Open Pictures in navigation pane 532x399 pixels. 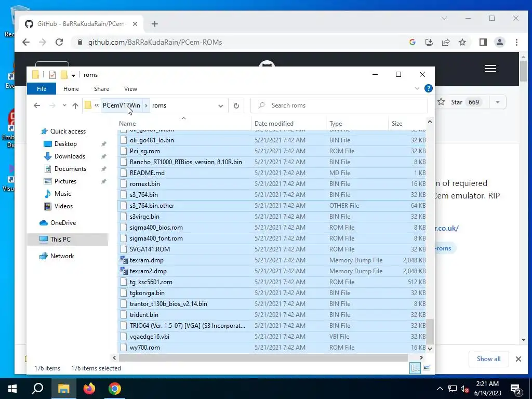point(65,181)
